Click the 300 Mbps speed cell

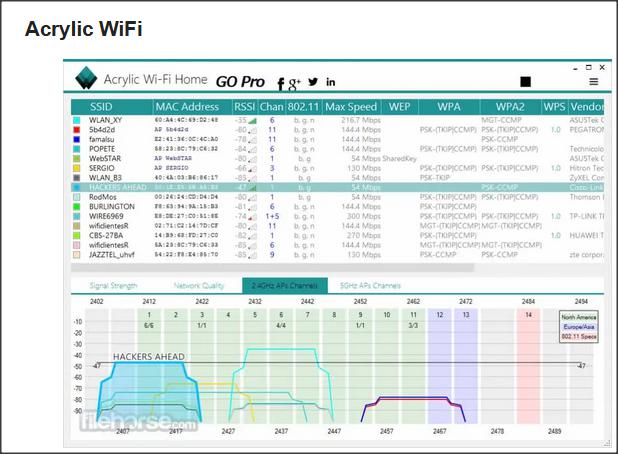363,216
